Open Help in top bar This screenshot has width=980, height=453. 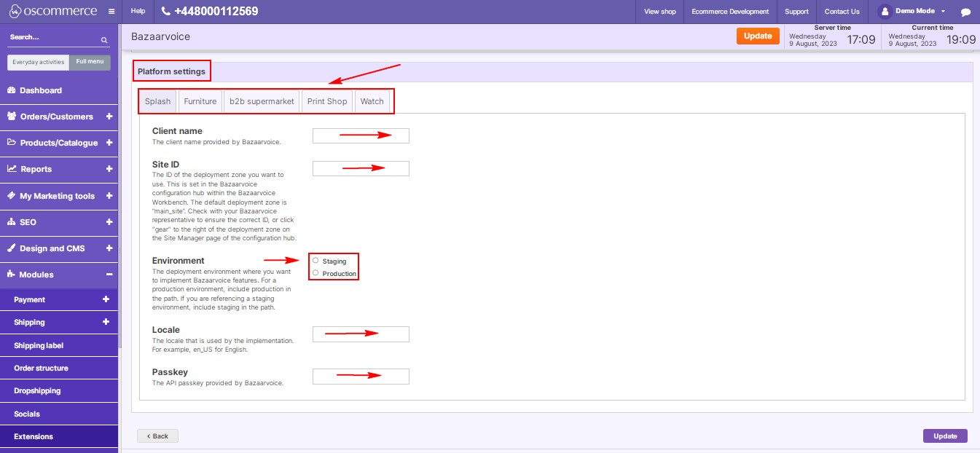click(x=138, y=12)
